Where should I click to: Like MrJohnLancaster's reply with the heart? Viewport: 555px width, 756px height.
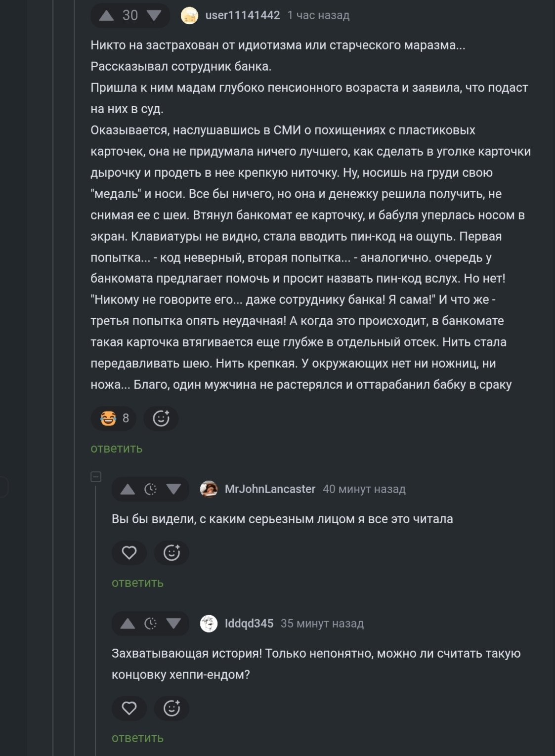[129, 552]
